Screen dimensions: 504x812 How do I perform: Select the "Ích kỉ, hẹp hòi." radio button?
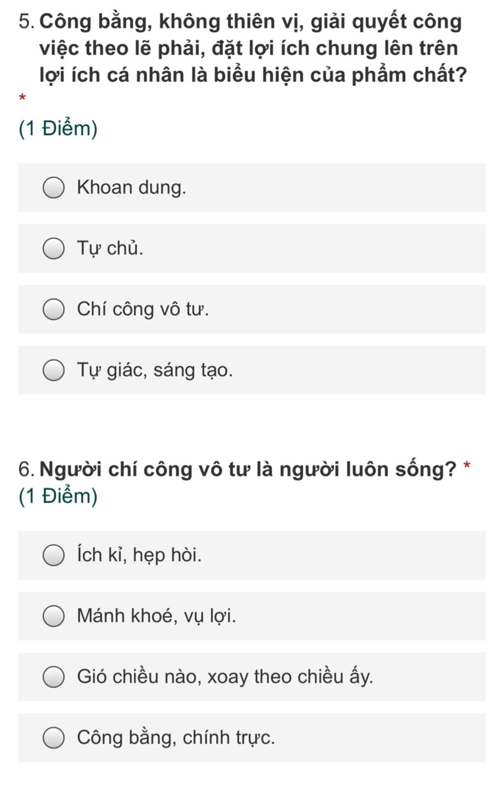tap(54, 555)
